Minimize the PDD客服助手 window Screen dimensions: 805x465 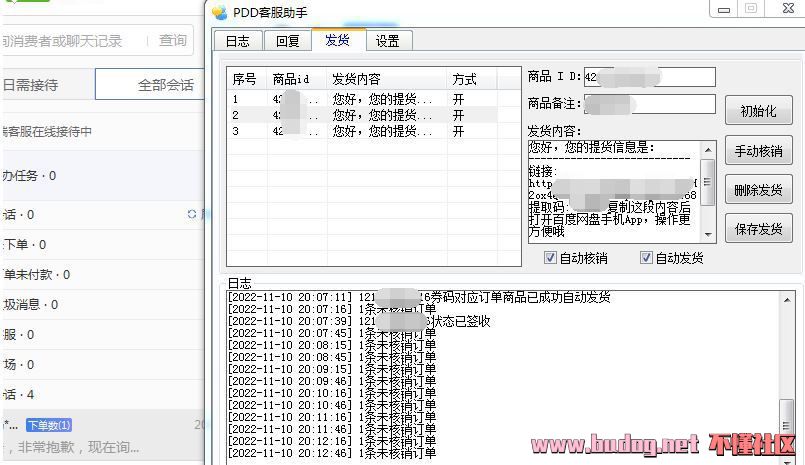pyautogui.click(x=724, y=9)
